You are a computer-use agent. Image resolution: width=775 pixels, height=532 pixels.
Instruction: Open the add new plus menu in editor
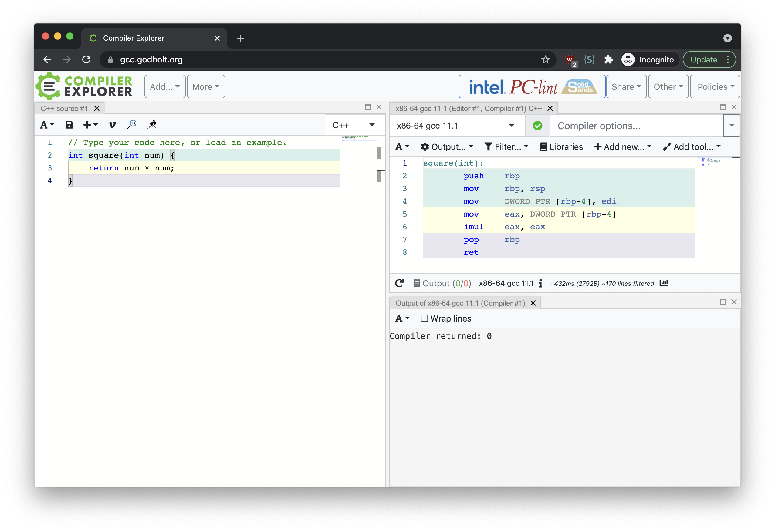[90, 125]
